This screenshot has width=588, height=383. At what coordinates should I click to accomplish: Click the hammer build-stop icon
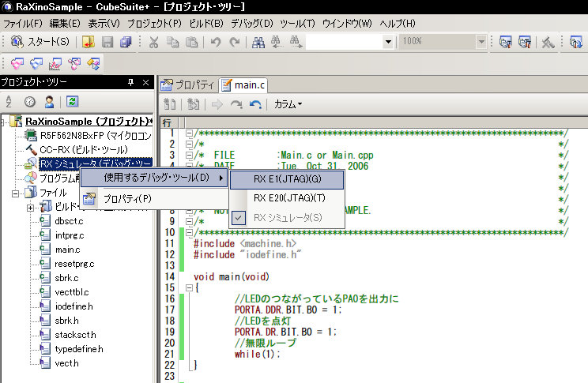pos(548,42)
